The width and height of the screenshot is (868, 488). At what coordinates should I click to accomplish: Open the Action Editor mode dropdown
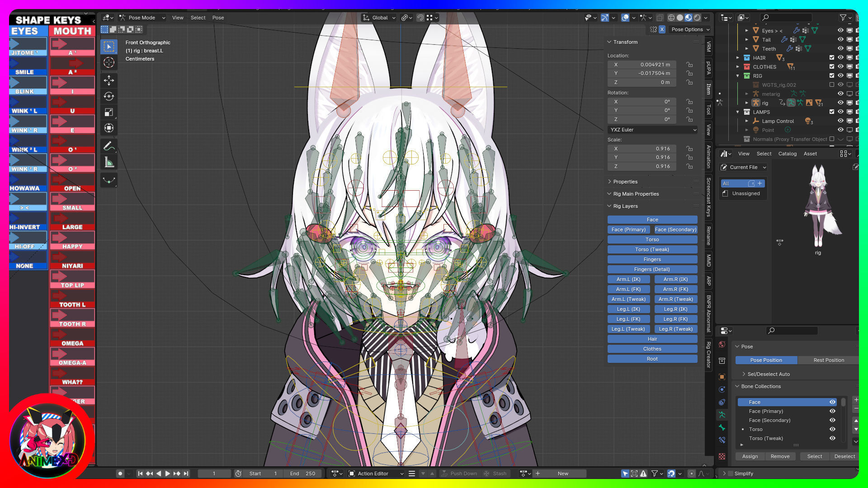pos(376,474)
